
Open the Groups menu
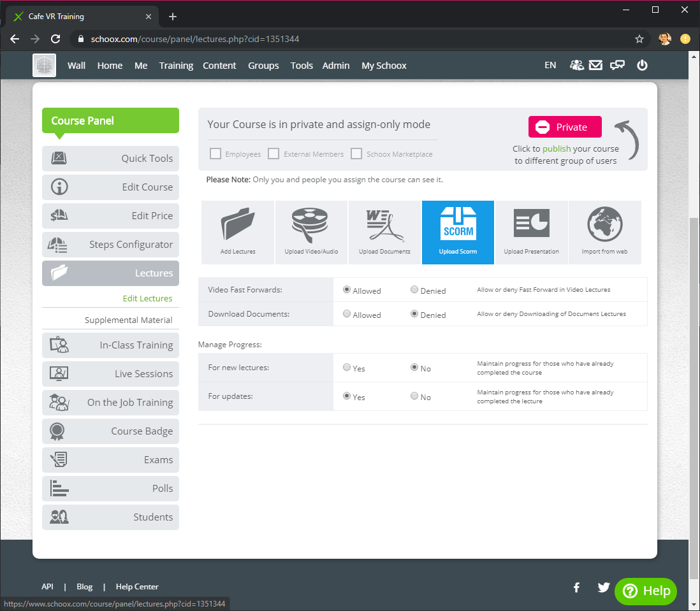pos(263,66)
